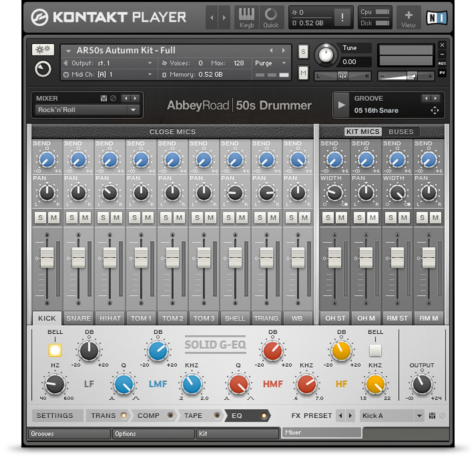Mute the instrument with header M button

click(x=303, y=73)
